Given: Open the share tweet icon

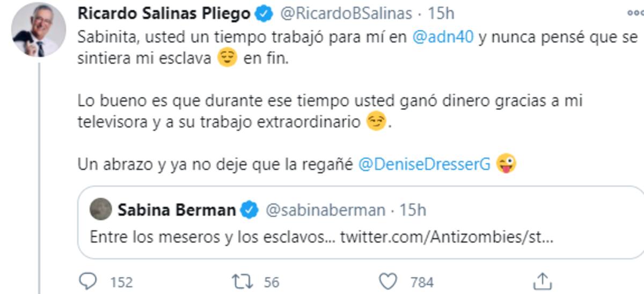Looking at the screenshot, I should pyautogui.click(x=542, y=281).
